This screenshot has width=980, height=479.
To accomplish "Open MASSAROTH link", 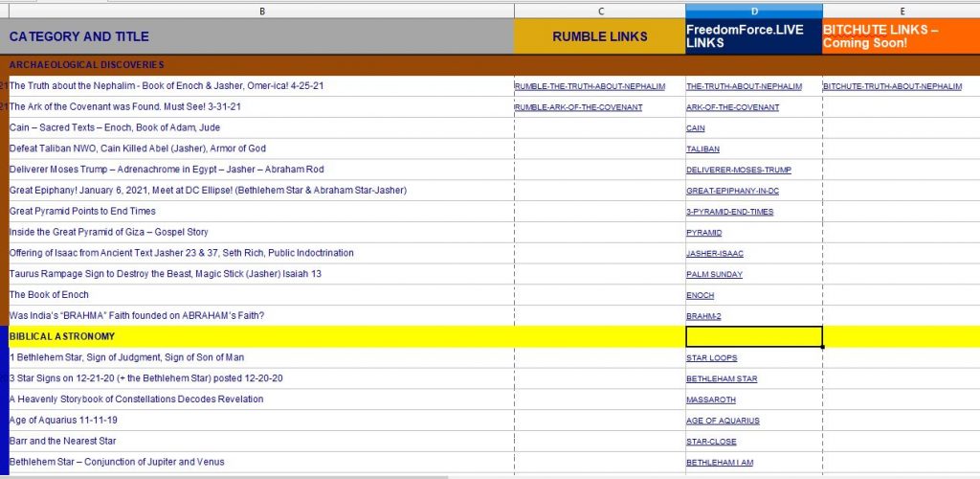I will click(x=711, y=399).
